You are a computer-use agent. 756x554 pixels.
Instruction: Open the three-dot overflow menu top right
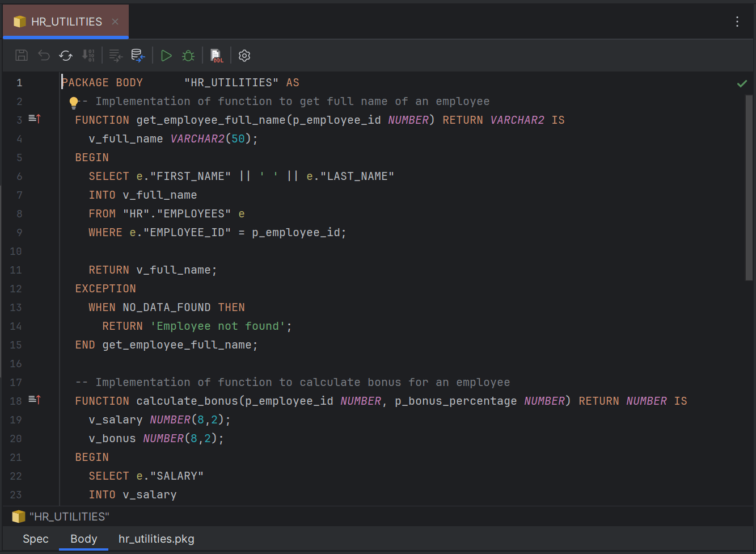click(737, 22)
